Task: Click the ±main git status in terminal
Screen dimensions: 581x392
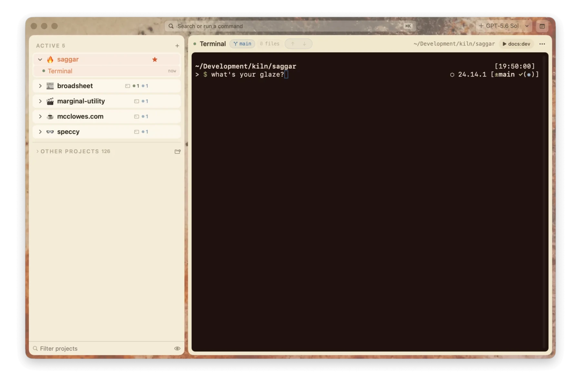Action: click(x=505, y=75)
